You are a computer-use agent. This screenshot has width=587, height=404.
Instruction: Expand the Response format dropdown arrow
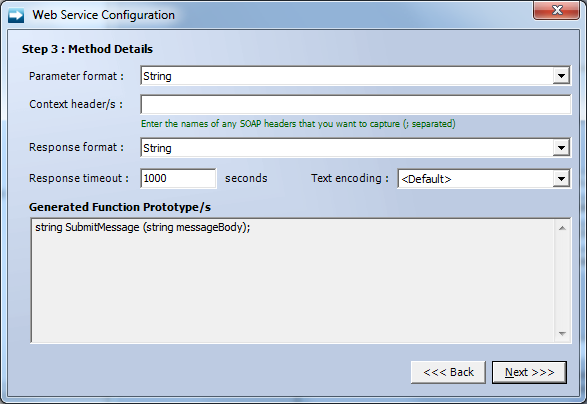pos(561,148)
